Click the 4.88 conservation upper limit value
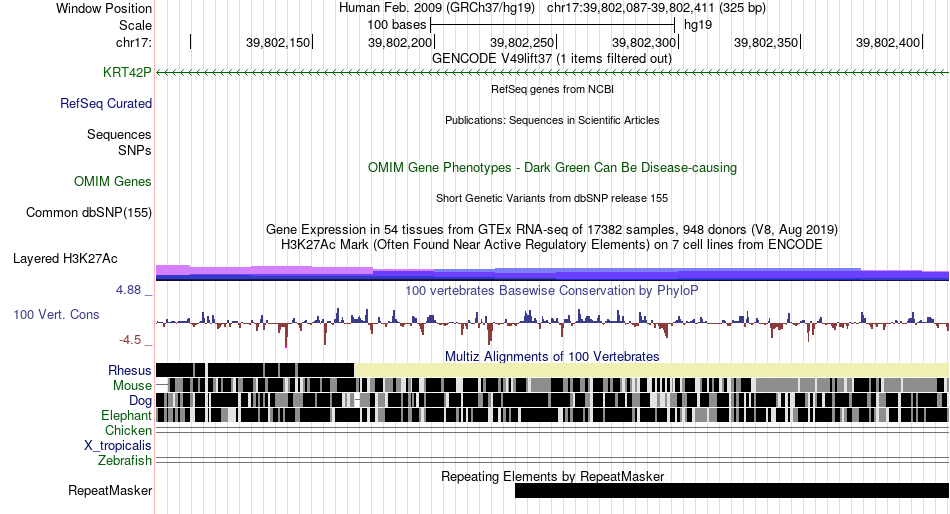950x514 pixels. (128, 290)
